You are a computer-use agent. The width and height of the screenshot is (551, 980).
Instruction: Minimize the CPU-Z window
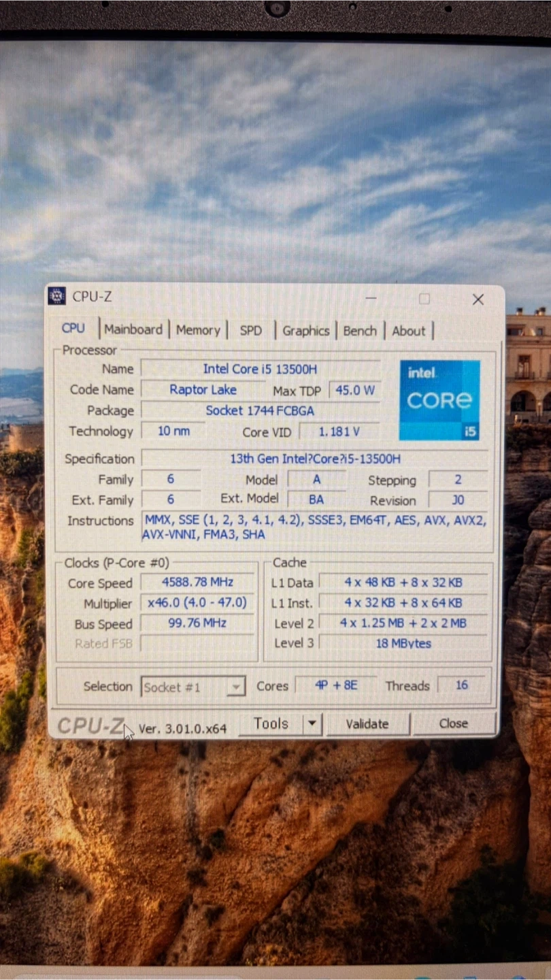point(371,299)
